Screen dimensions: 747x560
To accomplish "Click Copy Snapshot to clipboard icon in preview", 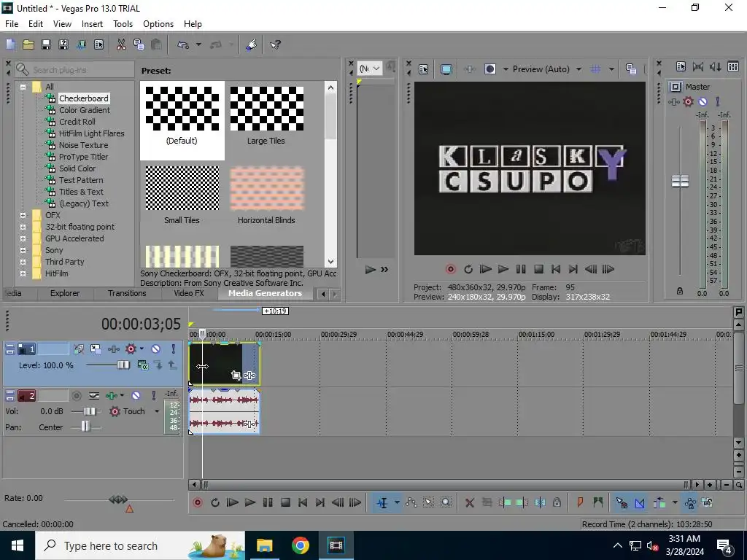I will click(631, 69).
